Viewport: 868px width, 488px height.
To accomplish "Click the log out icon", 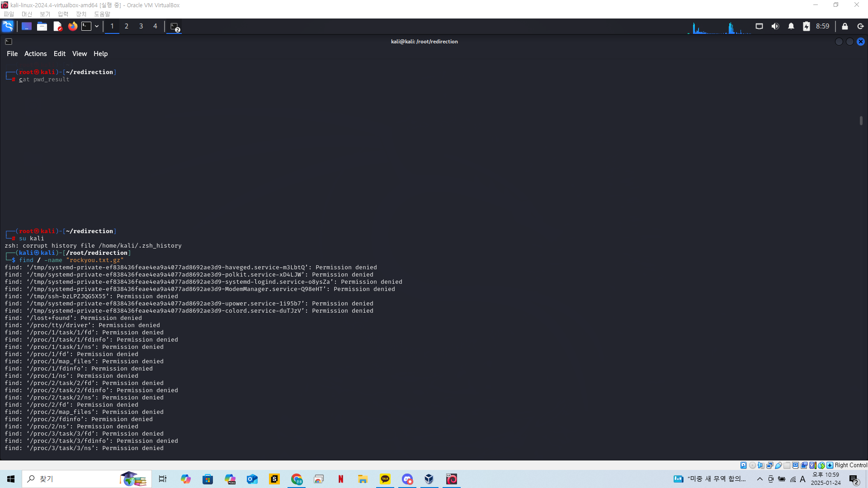I will point(860,26).
